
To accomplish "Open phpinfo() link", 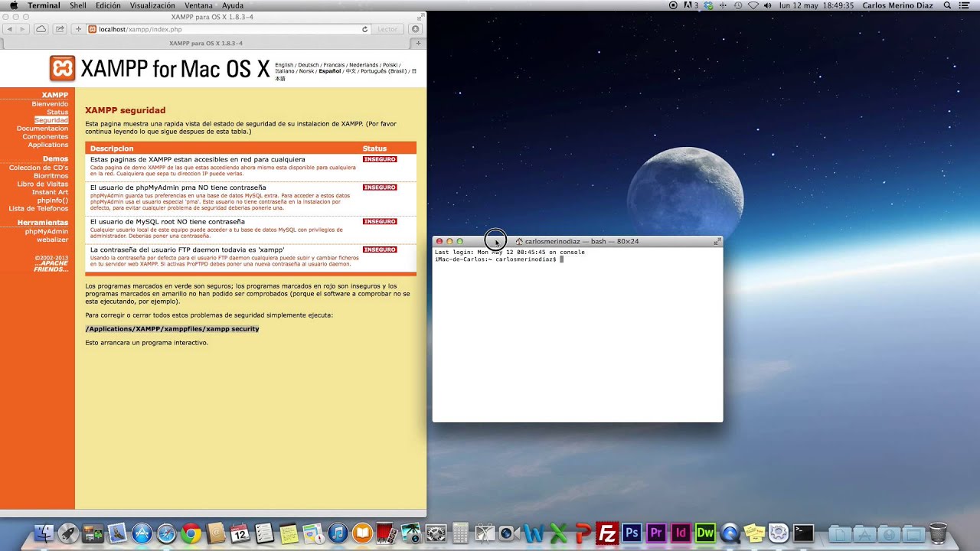I will pos(53,201).
